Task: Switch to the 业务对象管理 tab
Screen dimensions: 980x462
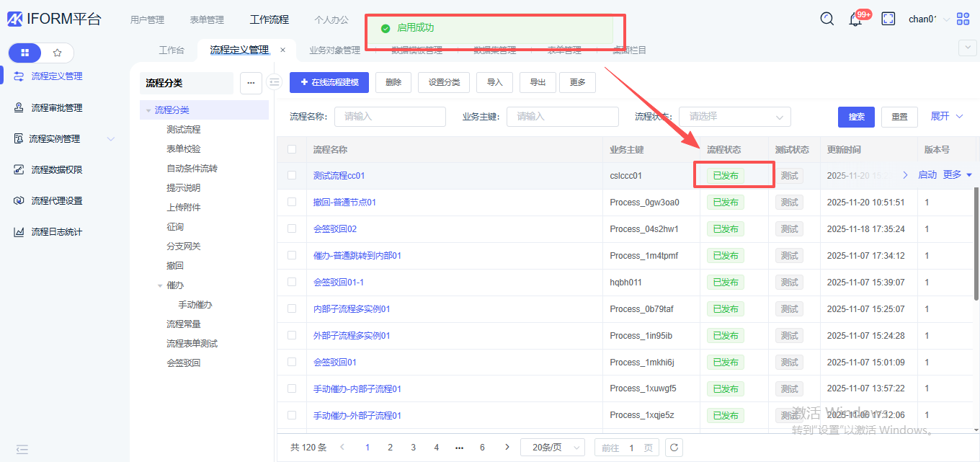Action: (x=334, y=50)
